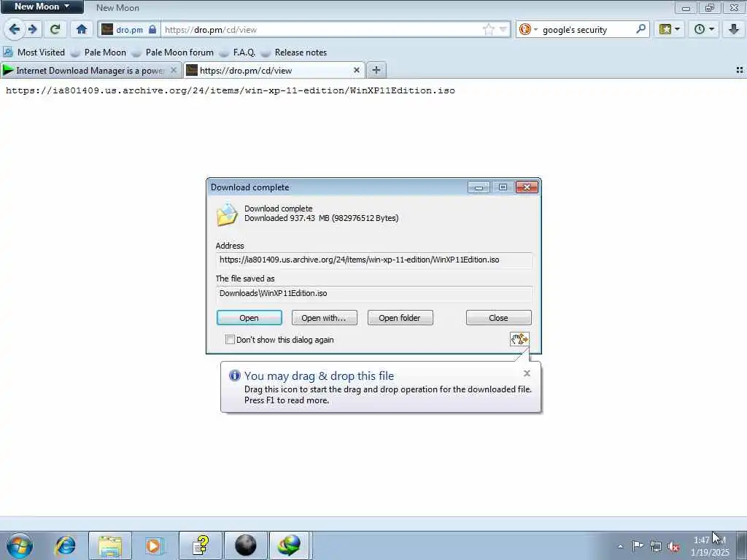
Task: Reload the page with the refresh icon
Action: [55, 29]
